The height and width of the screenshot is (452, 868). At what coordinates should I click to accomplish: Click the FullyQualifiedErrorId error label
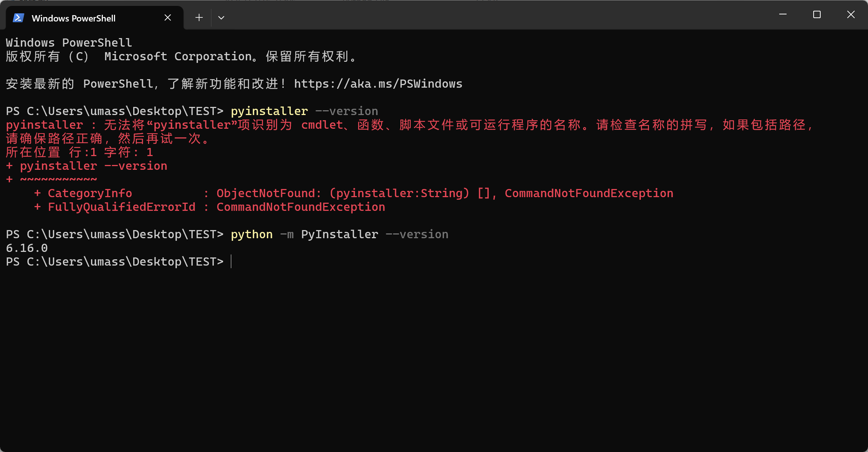point(121,207)
